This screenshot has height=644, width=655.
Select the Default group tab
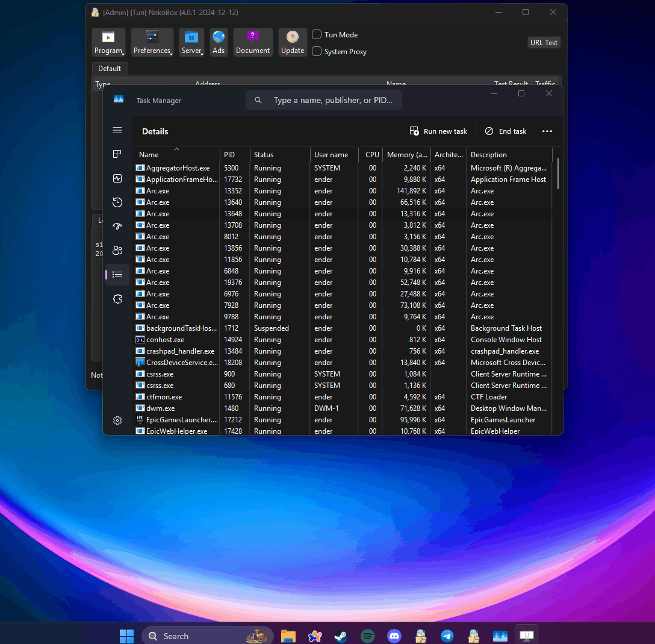pos(110,69)
